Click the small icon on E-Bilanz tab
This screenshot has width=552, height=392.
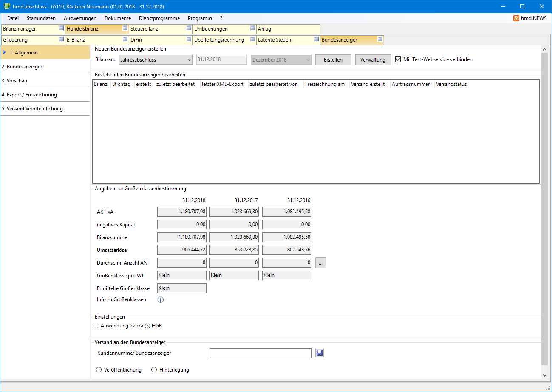(x=125, y=39)
